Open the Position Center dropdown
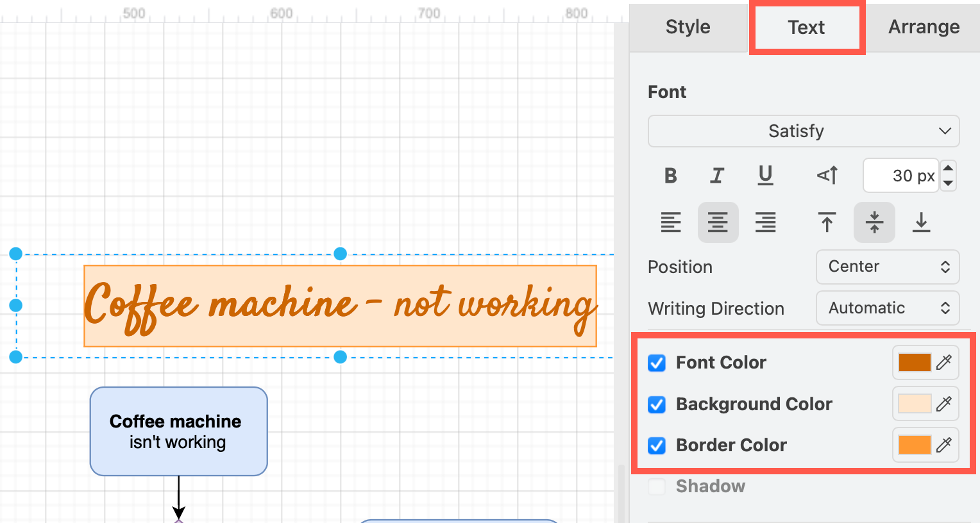 point(888,267)
